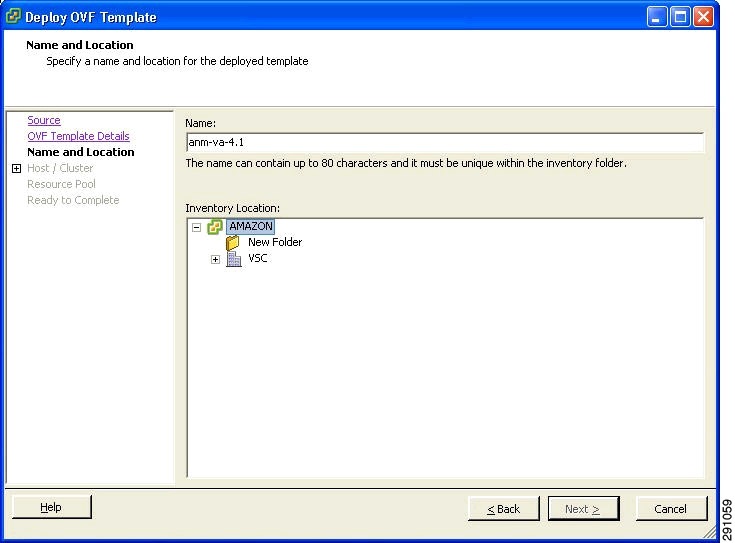Click the Name: label
This screenshot has height=543, width=735.
point(201,123)
